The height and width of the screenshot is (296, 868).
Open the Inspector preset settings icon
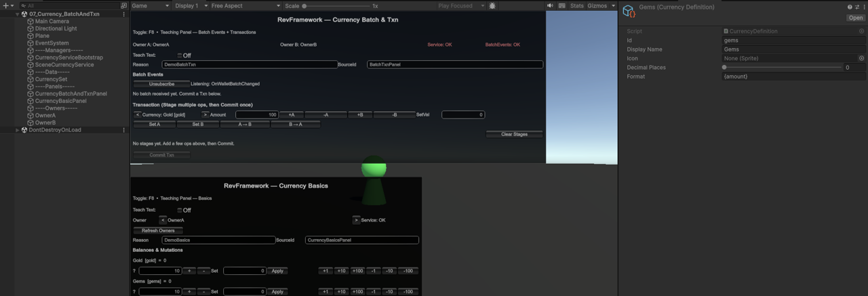[856, 7]
